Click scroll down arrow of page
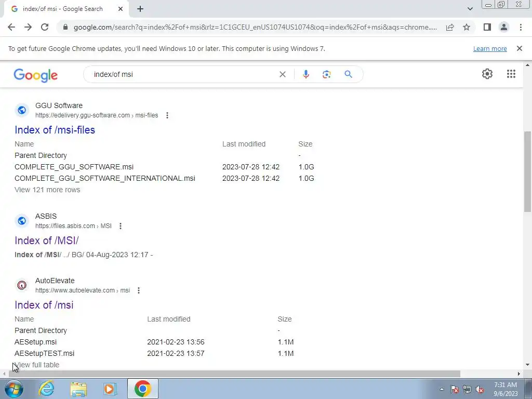Image resolution: width=532 pixels, height=399 pixels. tap(527, 365)
